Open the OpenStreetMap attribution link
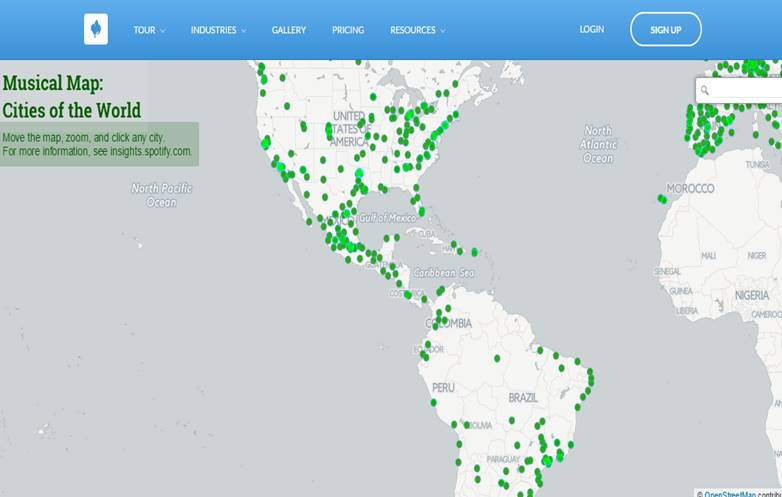This screenshot has height=497, width=782. click(x=730, y=495)
